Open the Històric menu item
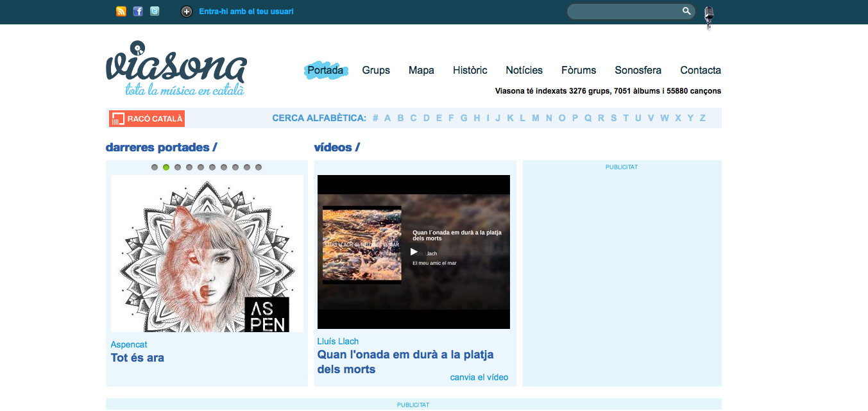Image resolution: width=868 pixels, height=411 pixels. (470, 71)
